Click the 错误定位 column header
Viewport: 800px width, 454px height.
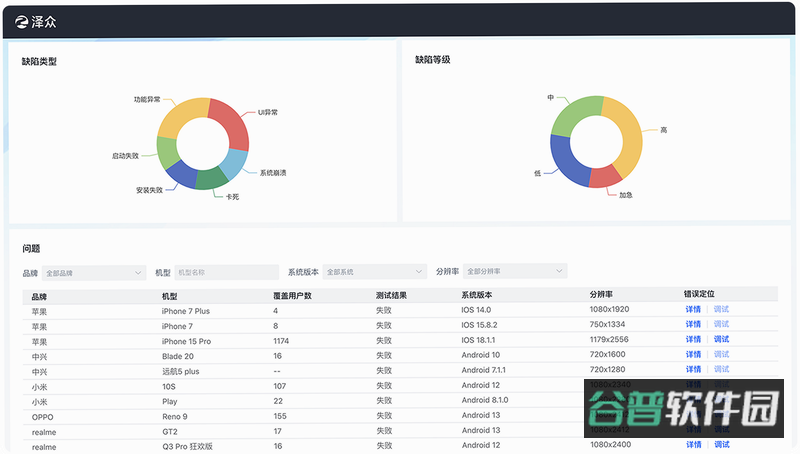point(699,294)
